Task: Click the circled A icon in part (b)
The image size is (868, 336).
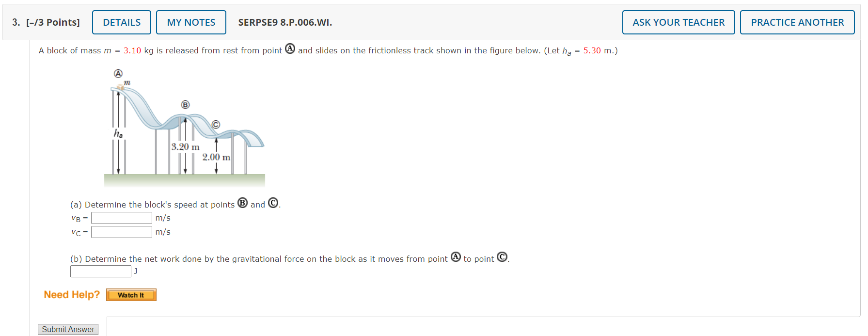Action: (x=455, y=257)
